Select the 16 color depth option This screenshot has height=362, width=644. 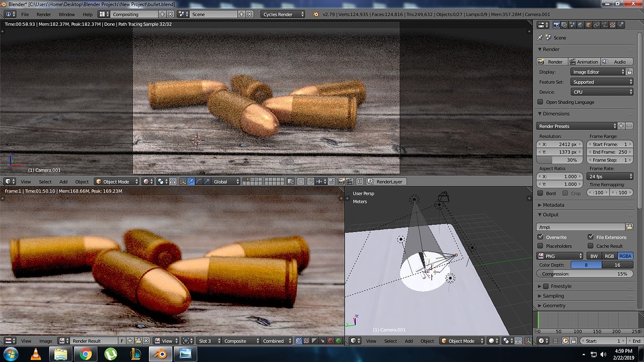[618, 265]
